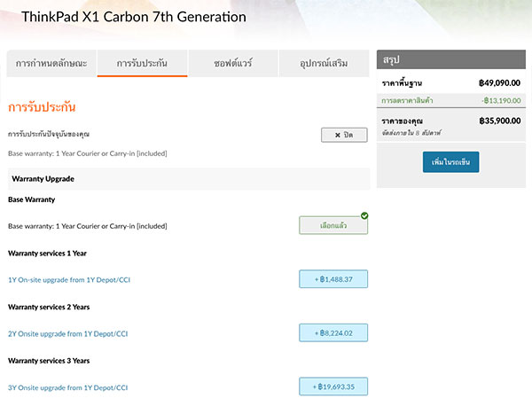Click the green checkmark on the selected warranty

(364, 215)
